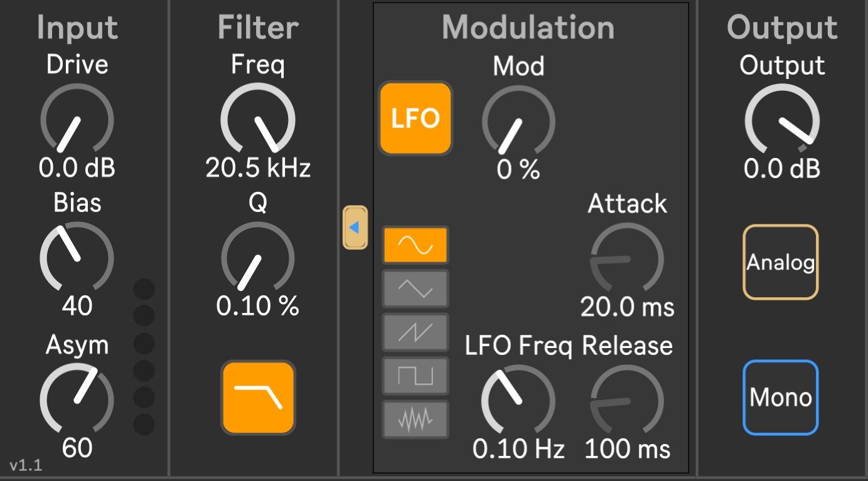Toggle the LFO modulation source button

pyautogui.click(x=415, y=118)
